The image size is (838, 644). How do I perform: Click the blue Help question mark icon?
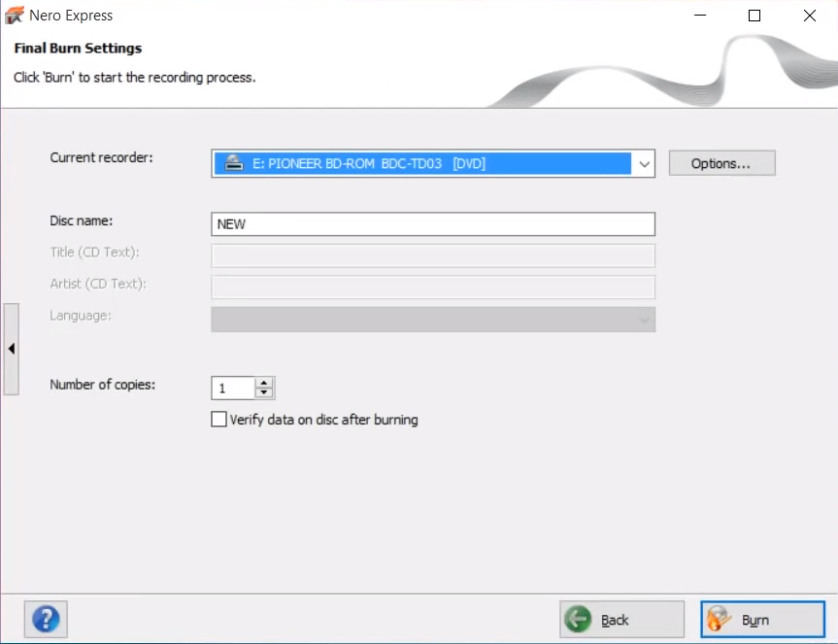[x=45, y=619]
